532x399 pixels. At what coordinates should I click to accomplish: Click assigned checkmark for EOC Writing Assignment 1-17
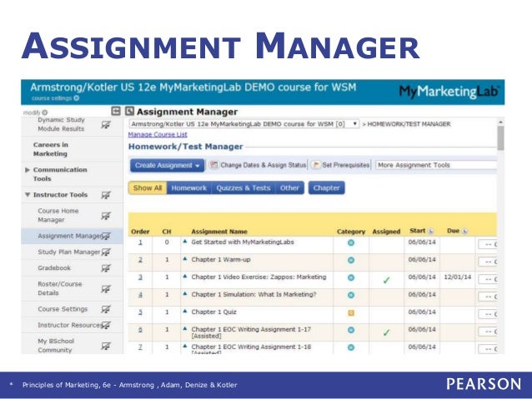coord(386,332)
